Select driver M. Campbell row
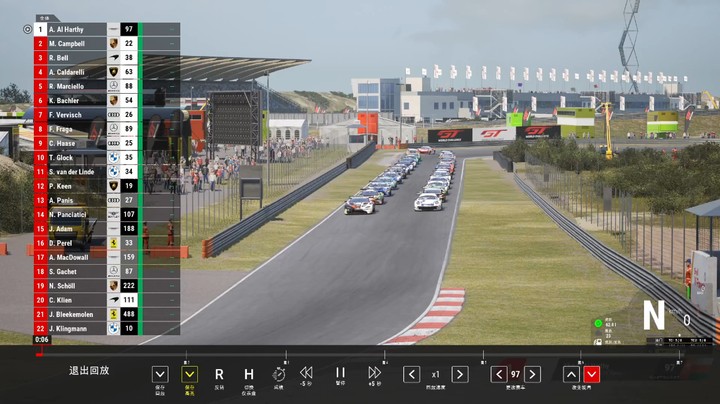720x404 pixels. (x=107, y=44)
